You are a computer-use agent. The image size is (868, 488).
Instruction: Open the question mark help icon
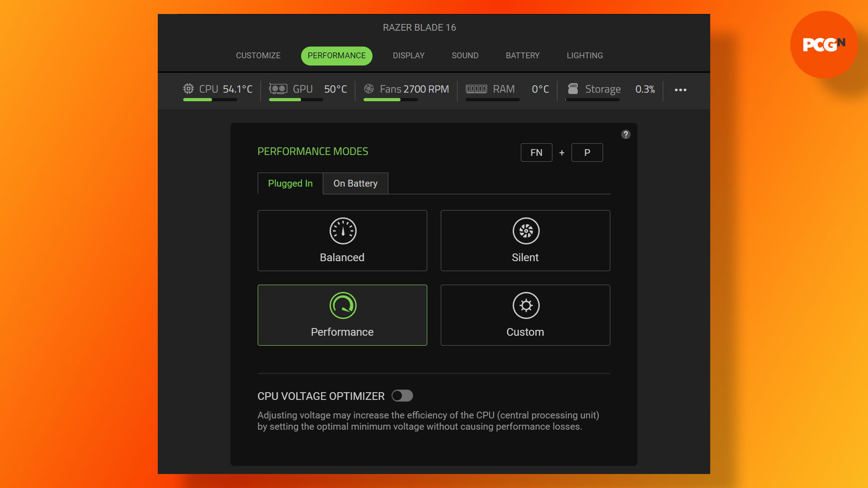pyautogui.click(x=626, y=134)
